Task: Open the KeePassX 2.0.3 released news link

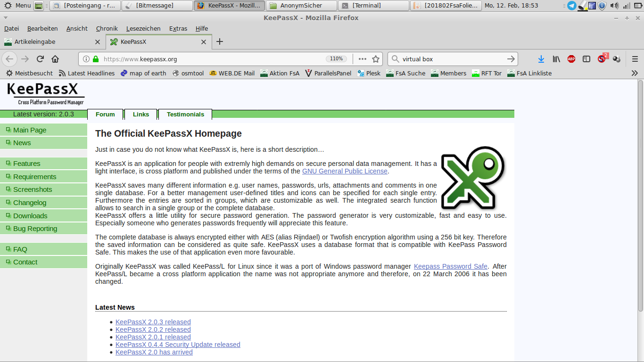Action: point(153,322)
